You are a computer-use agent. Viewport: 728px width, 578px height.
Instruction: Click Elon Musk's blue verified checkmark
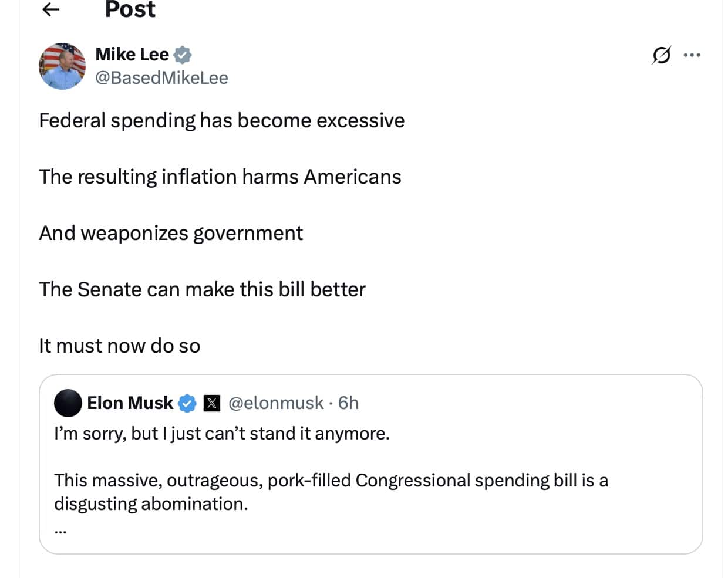[187, 403]
